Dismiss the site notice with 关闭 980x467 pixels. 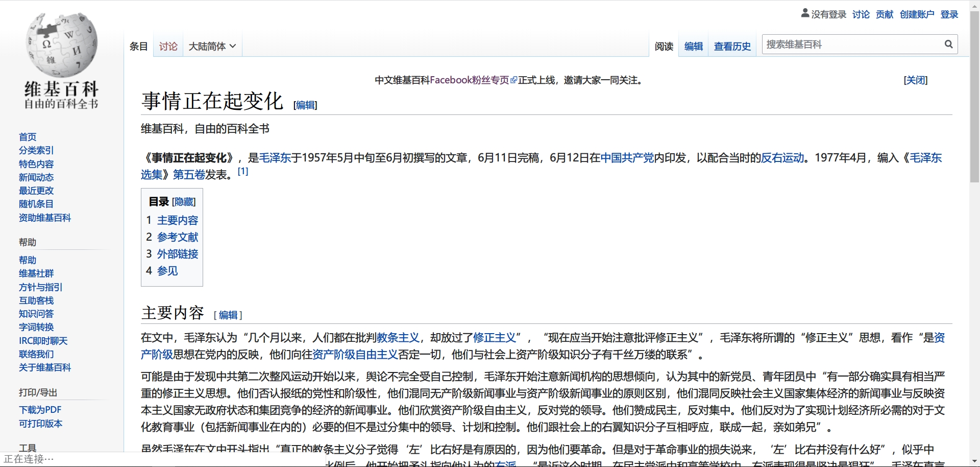point(915,80)
